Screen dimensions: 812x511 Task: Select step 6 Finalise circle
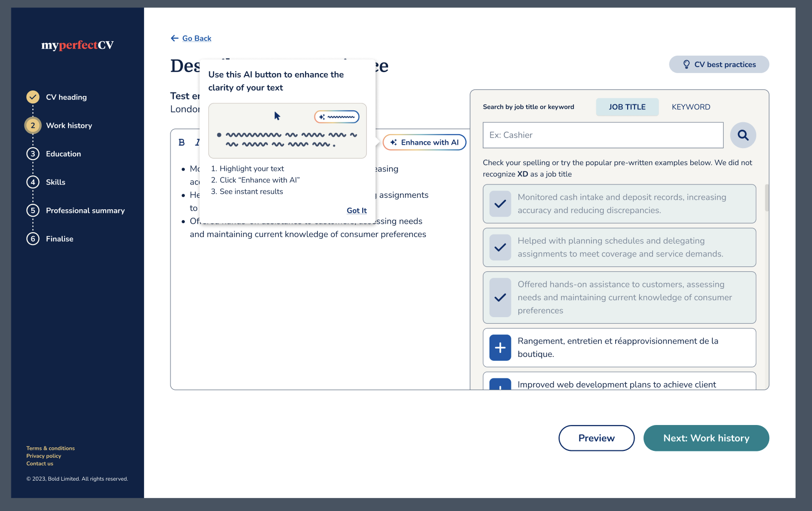click(33, 239)
